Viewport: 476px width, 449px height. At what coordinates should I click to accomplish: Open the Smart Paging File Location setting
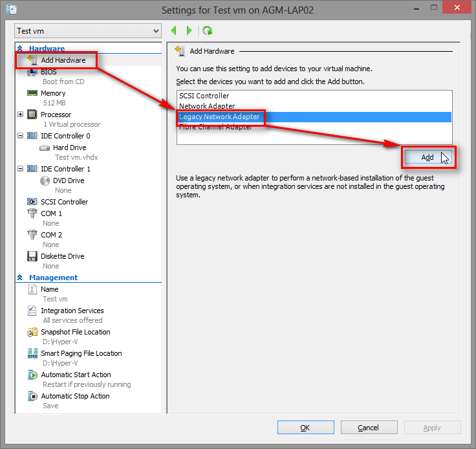pyautogui.click(x=81, y=353)
